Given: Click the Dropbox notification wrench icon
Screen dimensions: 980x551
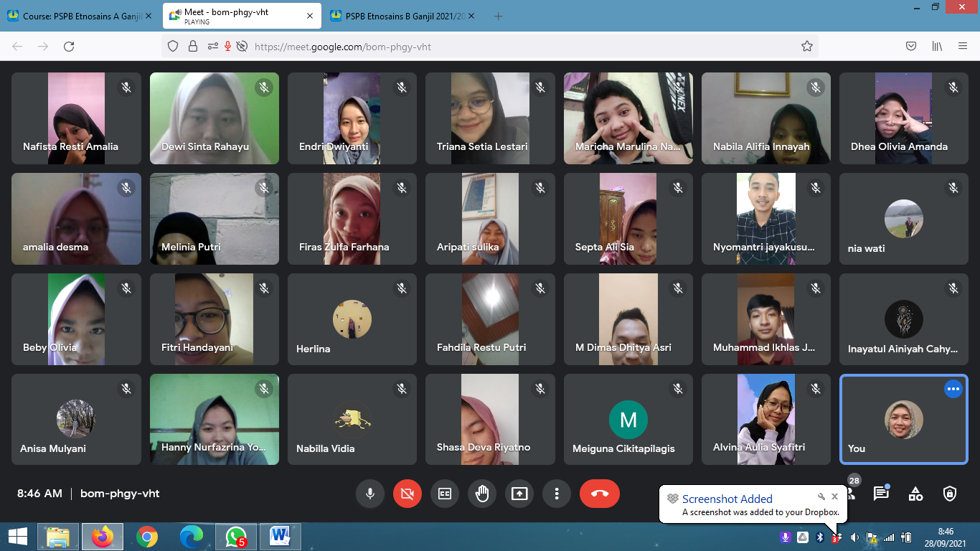Looking at the screenshot, I should (821, 496).
